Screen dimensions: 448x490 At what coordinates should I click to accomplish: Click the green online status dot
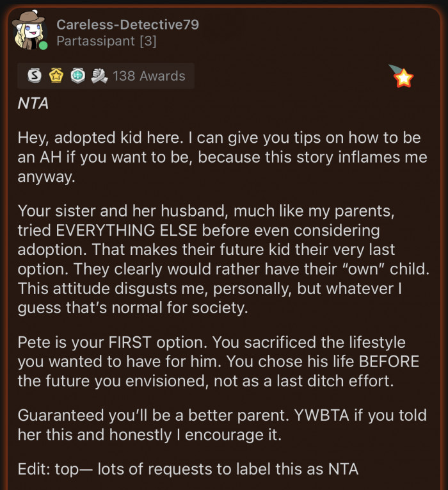(43, 45)
